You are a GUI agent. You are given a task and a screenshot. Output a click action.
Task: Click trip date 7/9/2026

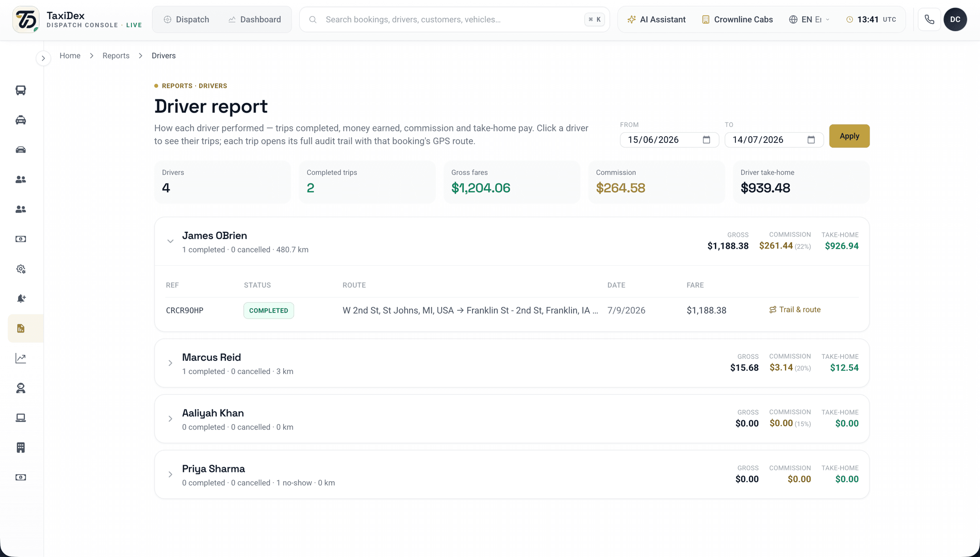626,310
